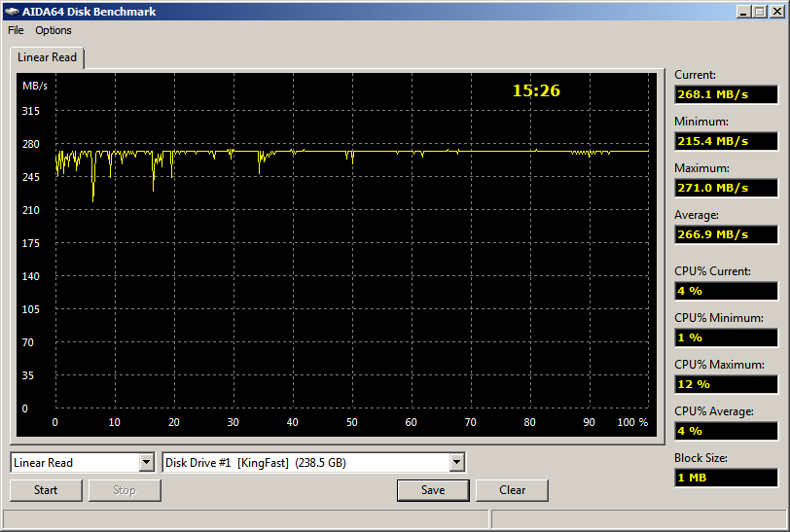
Task: Select the Linear Read tab
Action: click(x=47, y=57)
